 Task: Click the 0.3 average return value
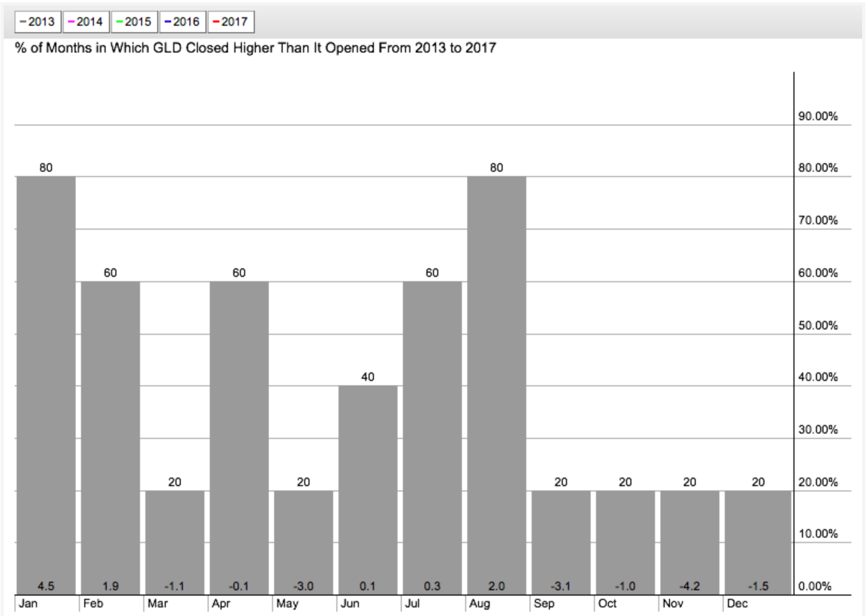coord(432,586)
